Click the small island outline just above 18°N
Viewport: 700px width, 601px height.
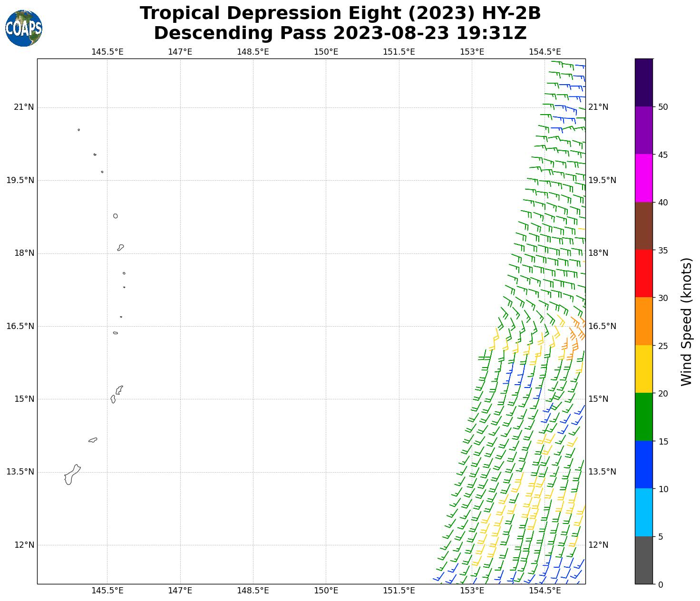tap(121, 247)
